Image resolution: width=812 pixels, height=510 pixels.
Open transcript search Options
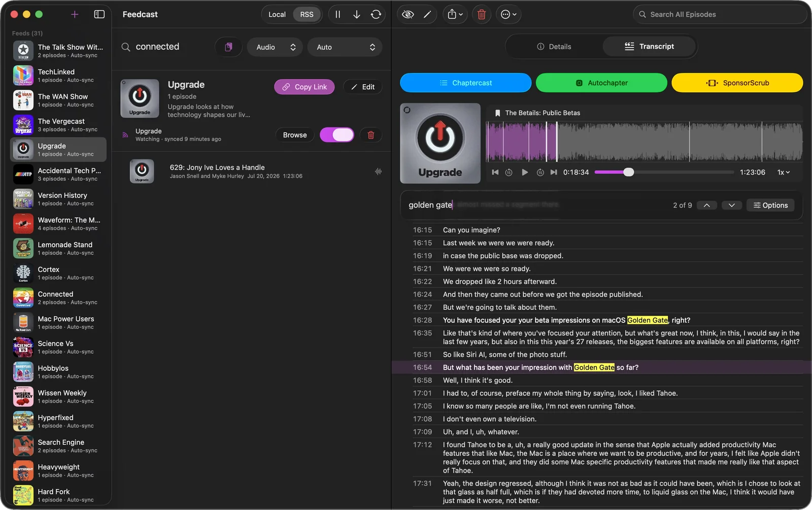tap(770, 205)
